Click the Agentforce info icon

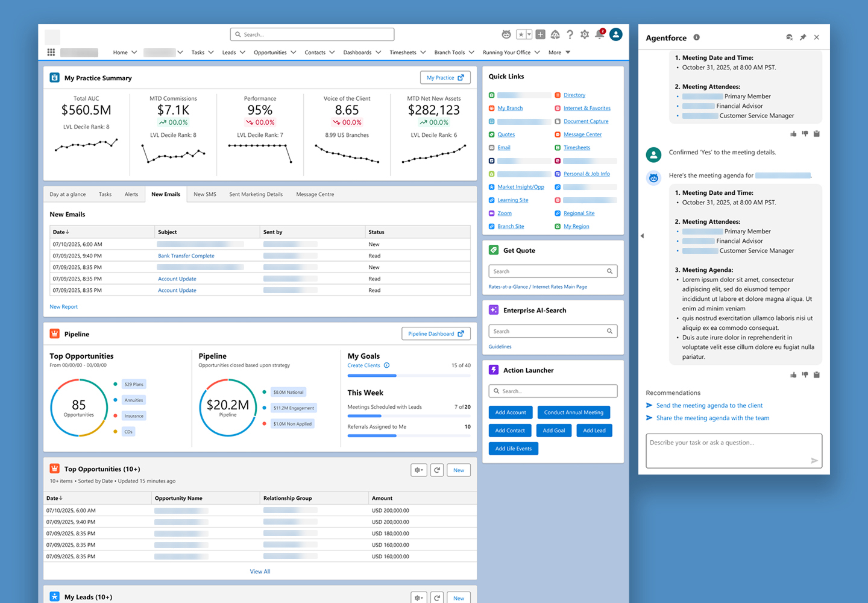(696, 37)
